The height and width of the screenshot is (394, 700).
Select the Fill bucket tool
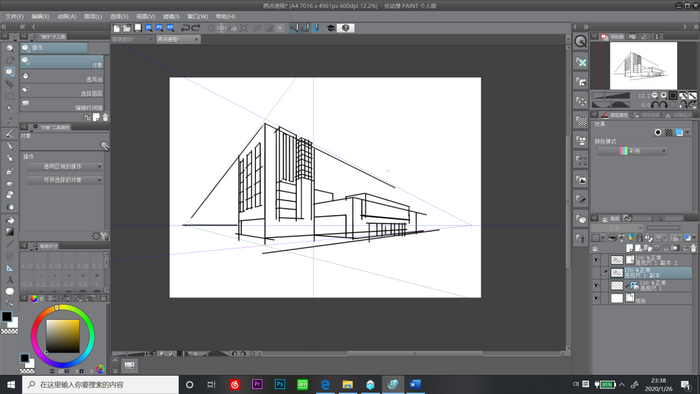coord(10,220)
